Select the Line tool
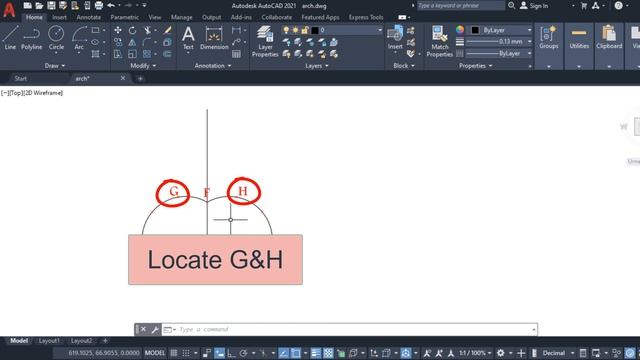The image size is (640, 360). pos(10,38)
